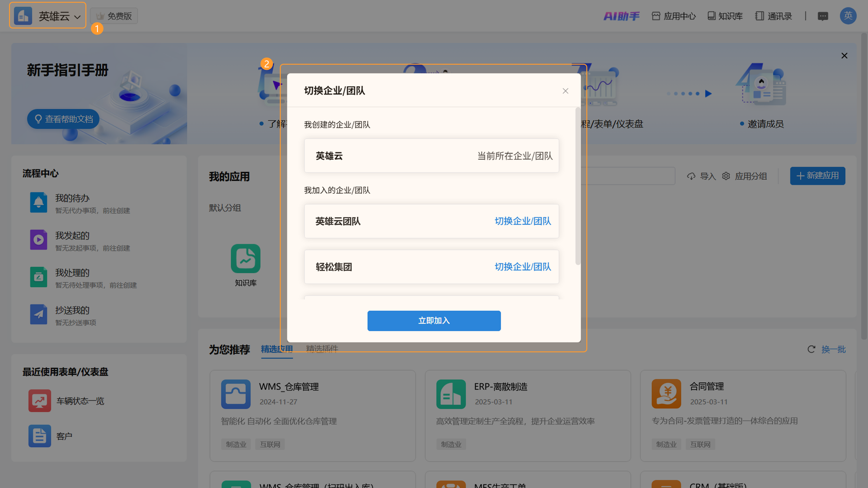Open the 知识库 app icon in 我的应用

click(x=246, y=258)
